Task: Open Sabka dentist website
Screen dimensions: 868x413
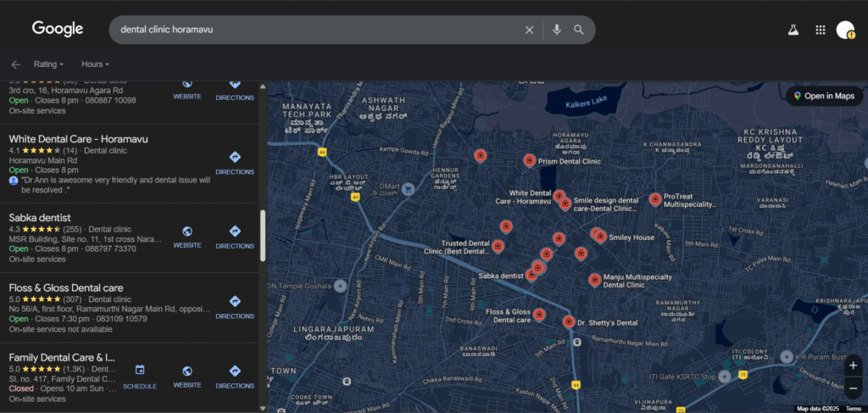Action: coord(187,237)
